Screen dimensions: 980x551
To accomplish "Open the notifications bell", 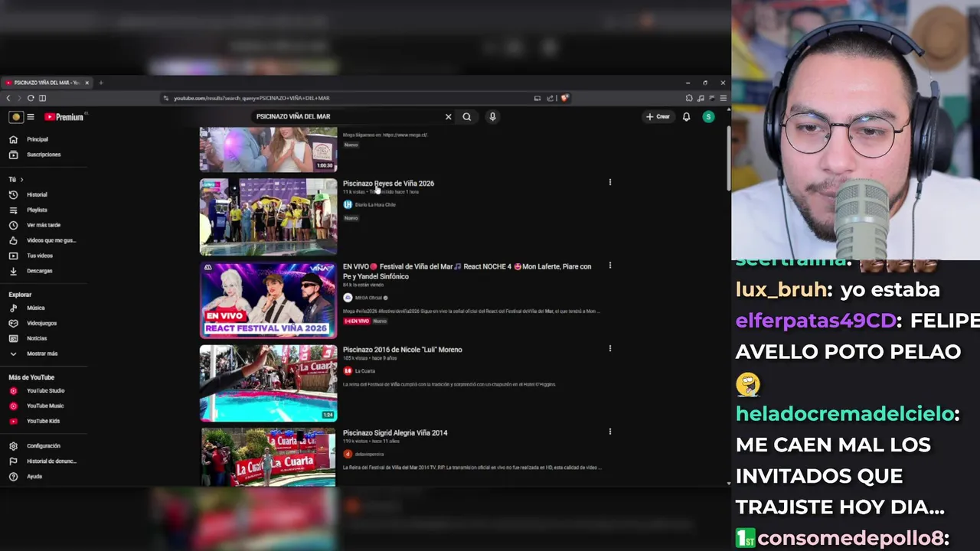I will (x=686, y=117).
